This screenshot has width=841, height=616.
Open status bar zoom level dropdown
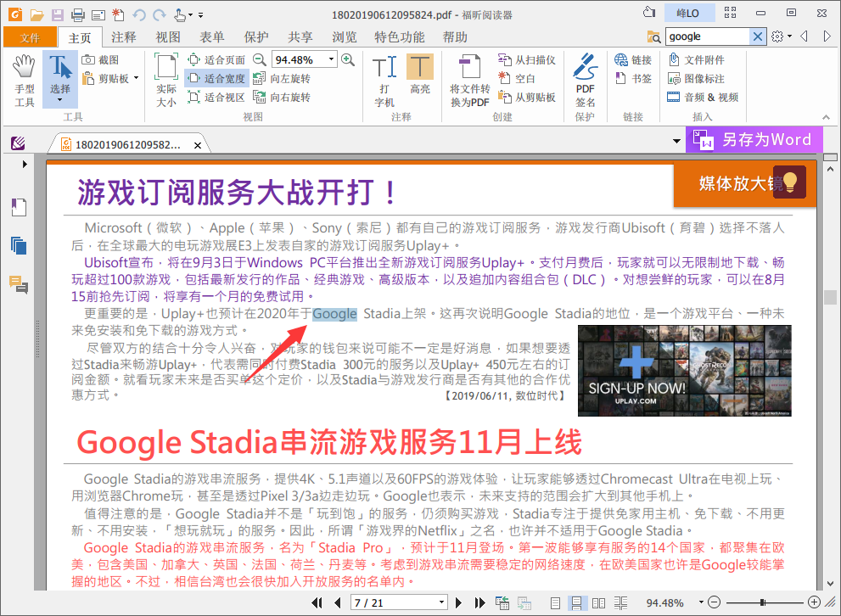click(700, 602)
